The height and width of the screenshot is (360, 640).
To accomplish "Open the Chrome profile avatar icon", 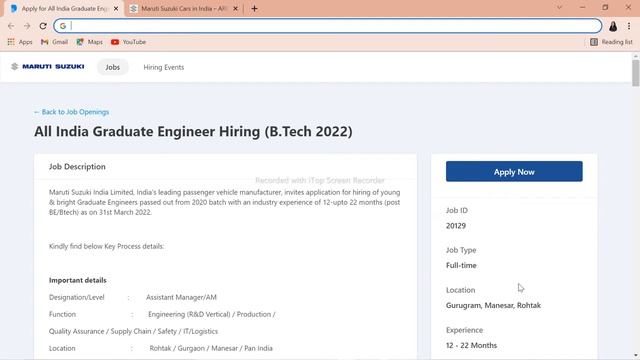I will point(613,26).
